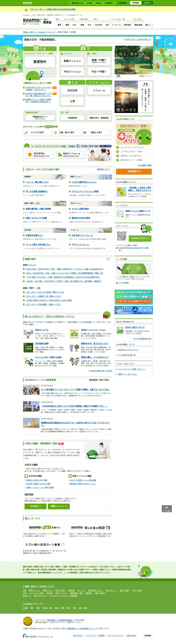This screenshot has height=644, width=176.
Task: Open the Amazon gift survey banner
Action: 134,310
